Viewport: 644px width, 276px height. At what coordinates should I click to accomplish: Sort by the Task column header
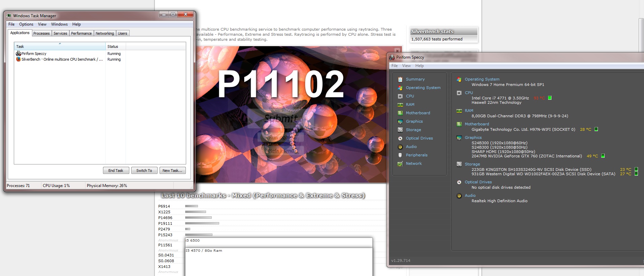[x=60, y=47]
